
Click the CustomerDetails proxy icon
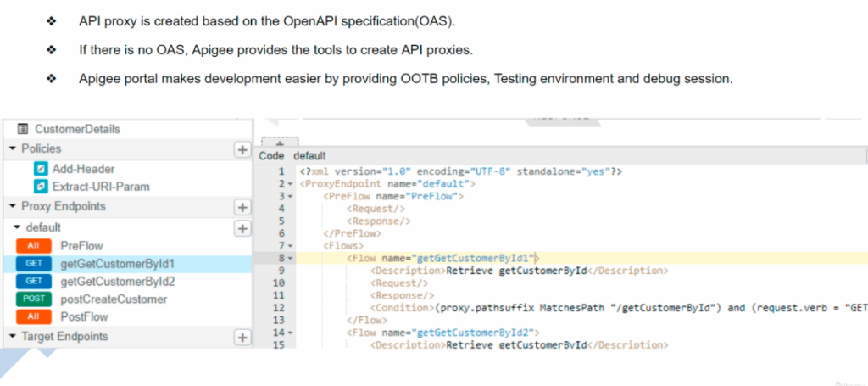click(23, 129)
